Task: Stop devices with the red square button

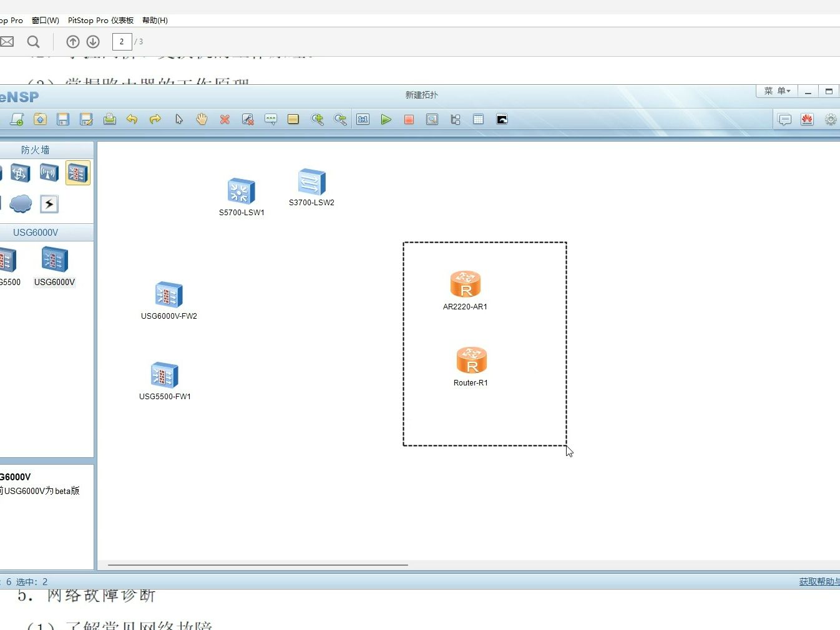Action: 409,119
